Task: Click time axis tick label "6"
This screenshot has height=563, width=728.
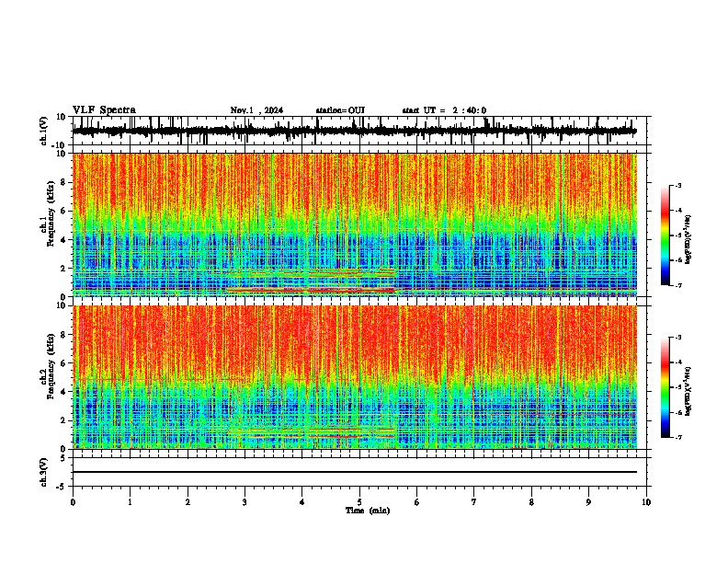Action: (417, 502)
